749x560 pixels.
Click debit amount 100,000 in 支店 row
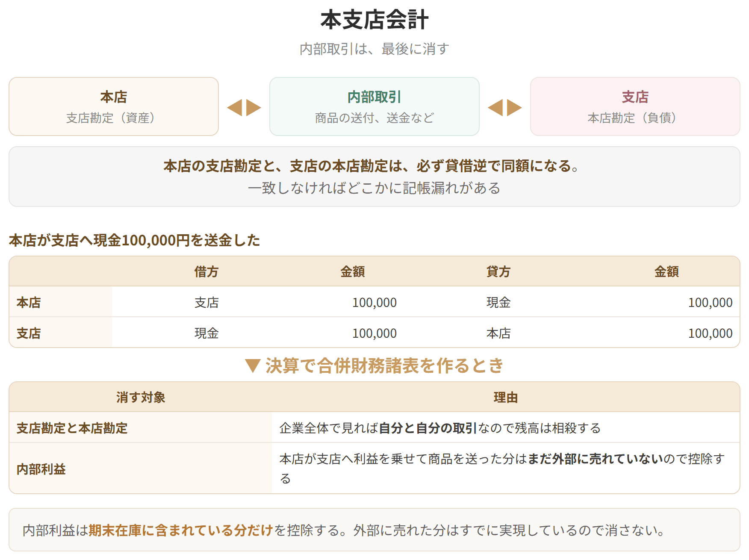(374, 333)
